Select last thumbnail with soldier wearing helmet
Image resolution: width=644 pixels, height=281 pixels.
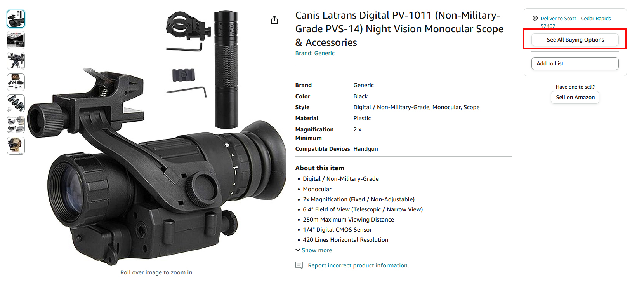pyautogui.click(x=16, y=146)
